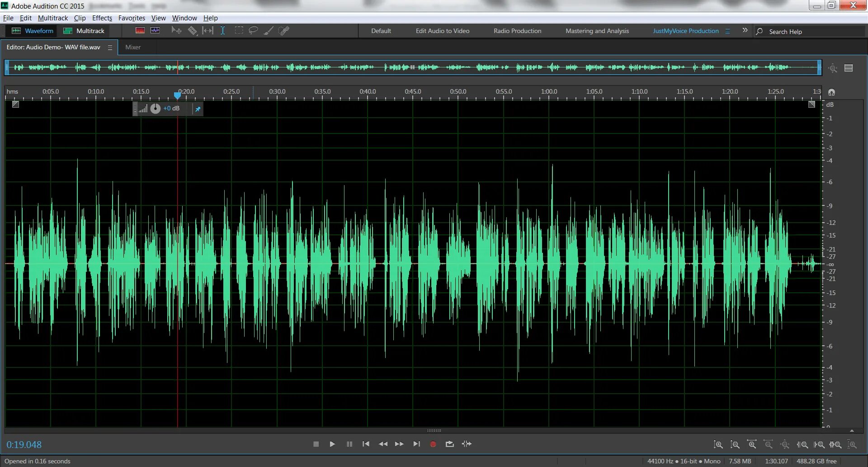Open the Favorites menu

tap(132, 18)
